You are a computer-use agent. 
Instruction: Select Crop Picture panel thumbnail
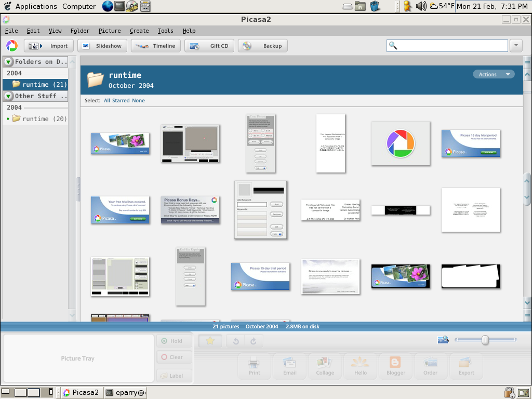(261, 143)
